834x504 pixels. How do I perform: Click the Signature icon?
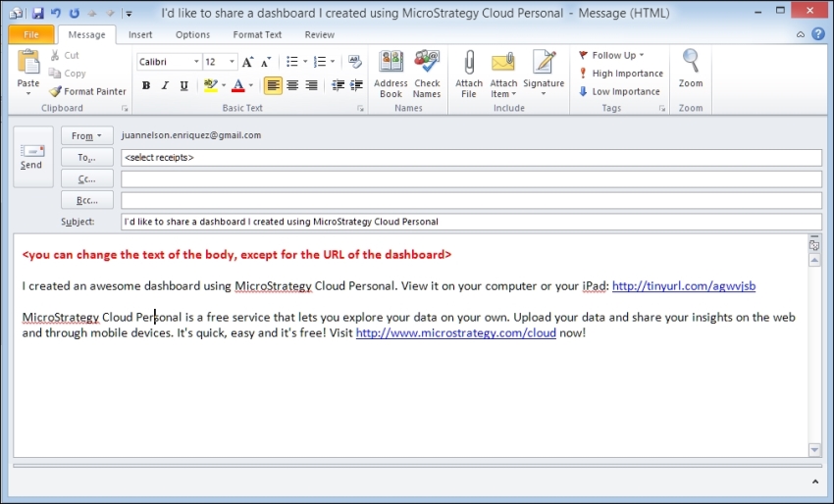(x=544, y=62)
